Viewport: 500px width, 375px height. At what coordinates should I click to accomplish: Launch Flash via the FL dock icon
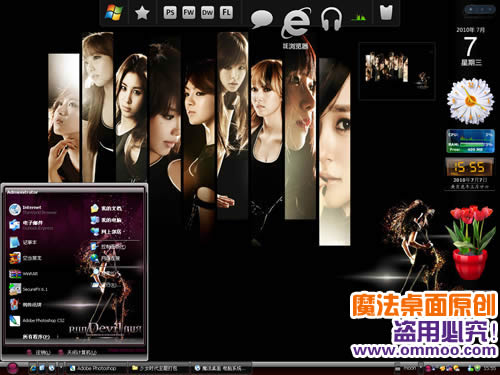coord(226,13)
